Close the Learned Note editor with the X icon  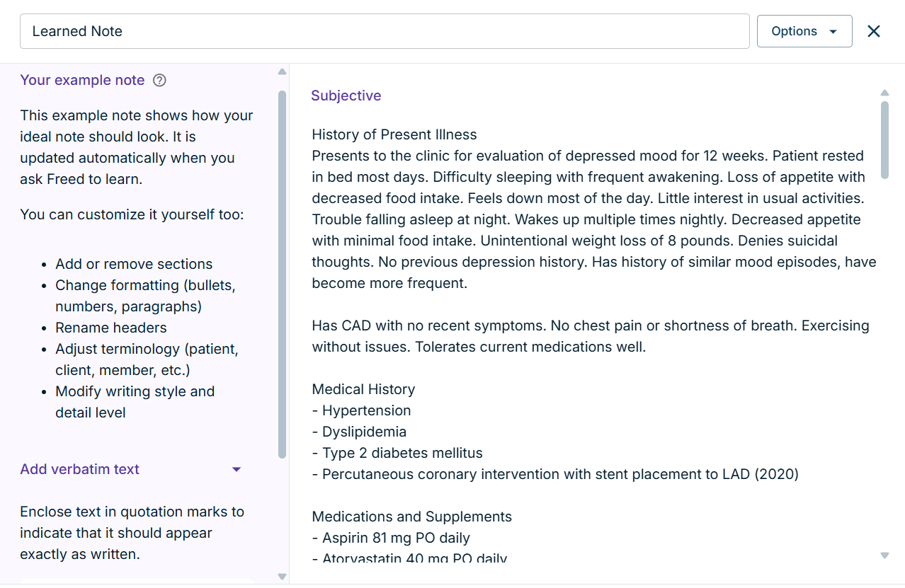click(873, 30)
